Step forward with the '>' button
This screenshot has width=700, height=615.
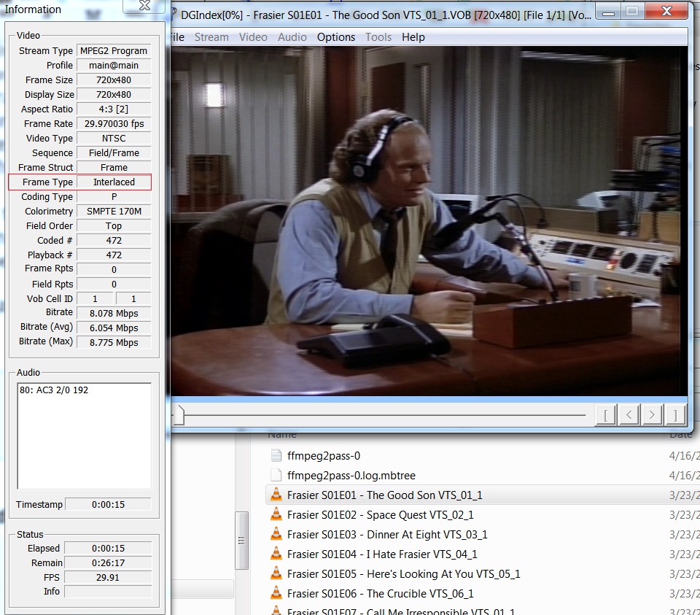[652, 415]
